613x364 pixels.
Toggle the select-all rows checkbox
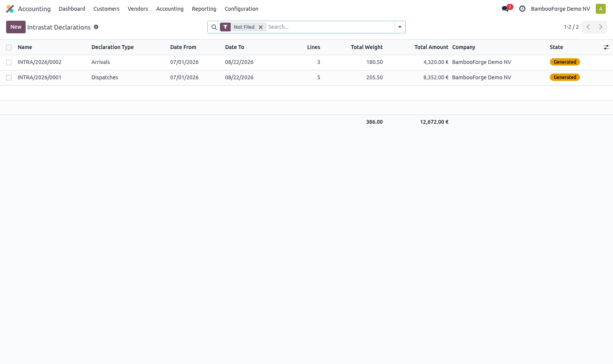click(x=9, y=48)
